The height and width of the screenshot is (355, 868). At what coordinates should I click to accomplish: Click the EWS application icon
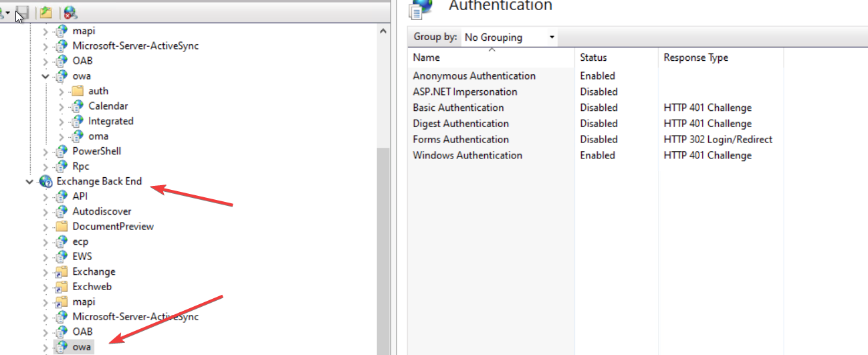point(62,256)
